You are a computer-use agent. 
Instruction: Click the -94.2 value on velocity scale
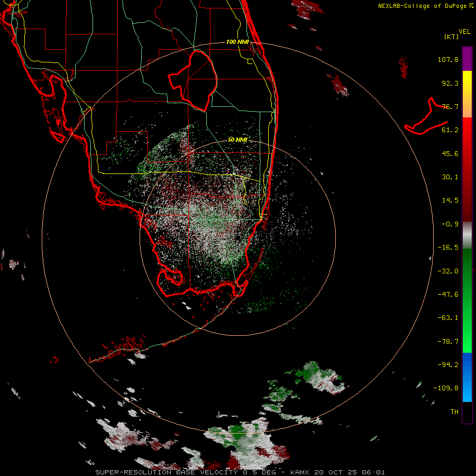[x=448, y=365]
